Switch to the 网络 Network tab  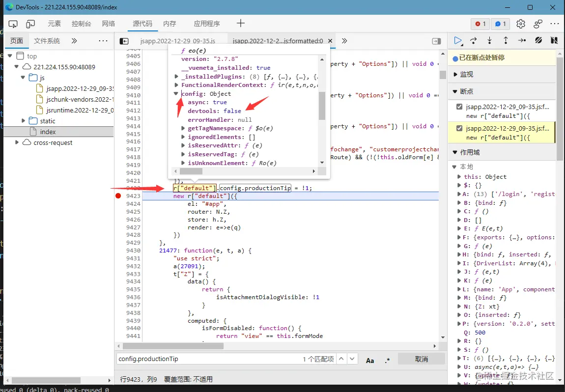[x=109, y=24]
